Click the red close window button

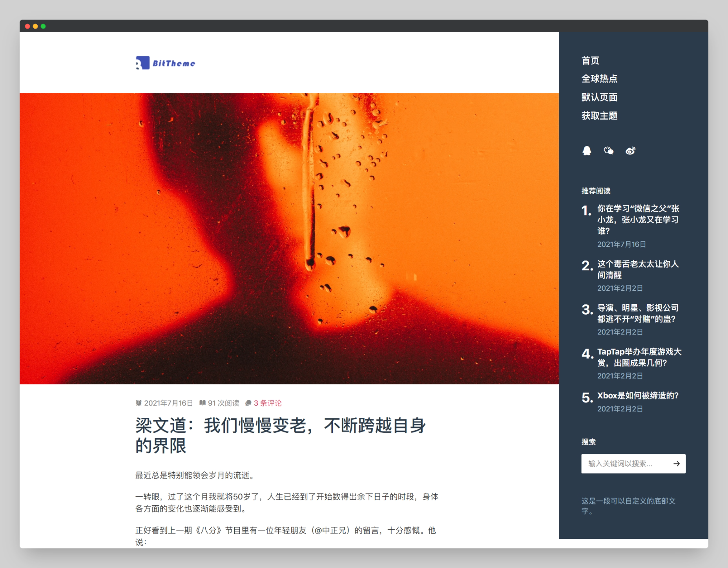(27, 26)
